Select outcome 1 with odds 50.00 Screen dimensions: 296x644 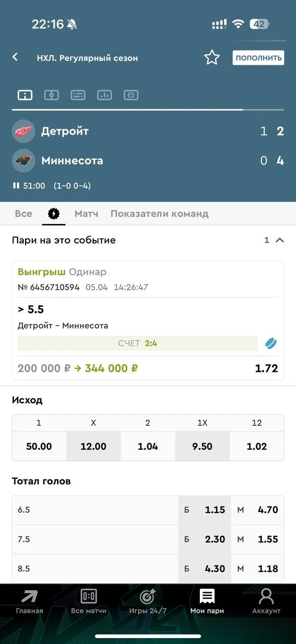click(x=39, y=446)
